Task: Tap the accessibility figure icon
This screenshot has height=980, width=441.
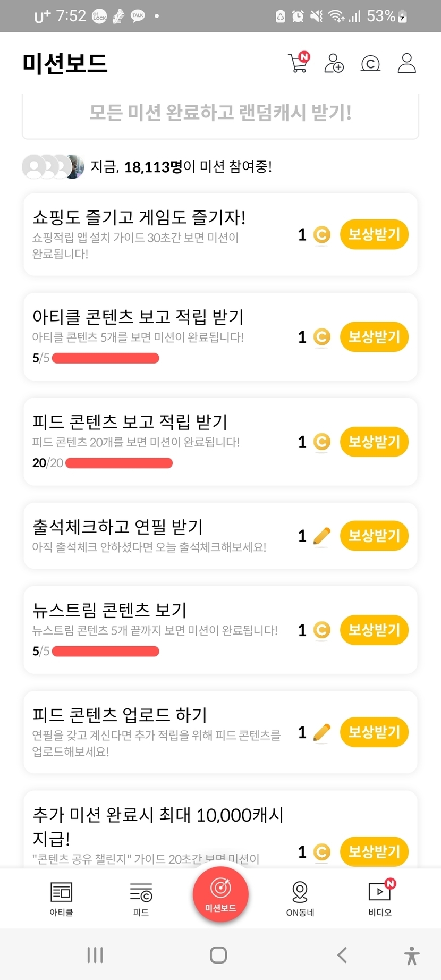Action: coord(411,955)
